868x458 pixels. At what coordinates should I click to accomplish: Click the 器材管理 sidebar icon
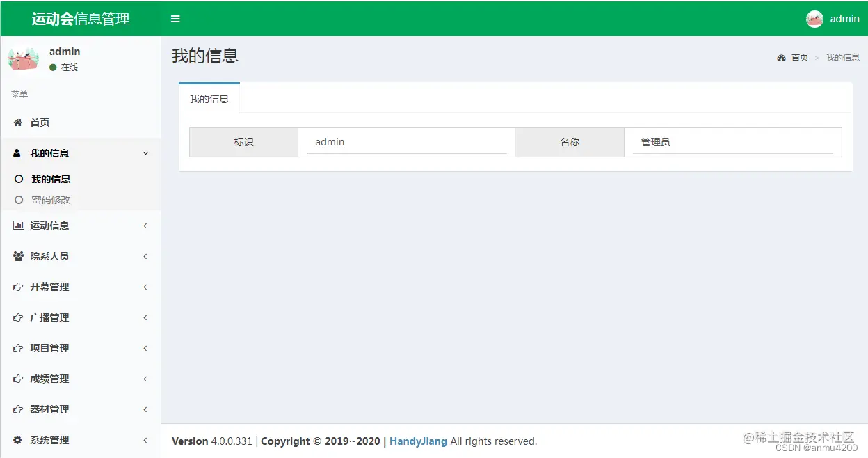17,409
